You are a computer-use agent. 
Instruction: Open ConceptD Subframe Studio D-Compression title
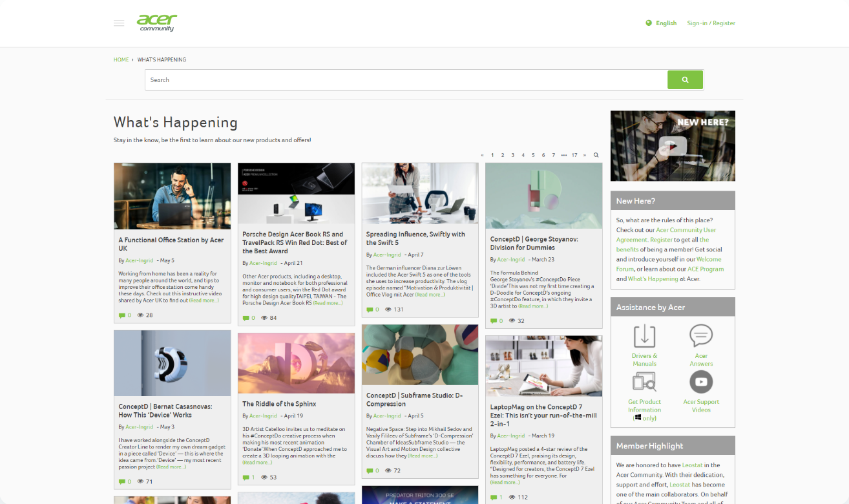[413, 399]
